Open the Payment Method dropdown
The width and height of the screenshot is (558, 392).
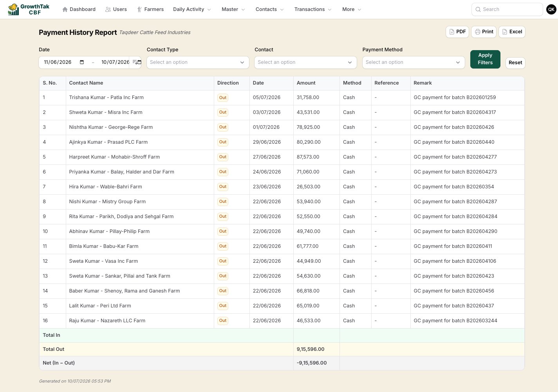tap(414, 62)
